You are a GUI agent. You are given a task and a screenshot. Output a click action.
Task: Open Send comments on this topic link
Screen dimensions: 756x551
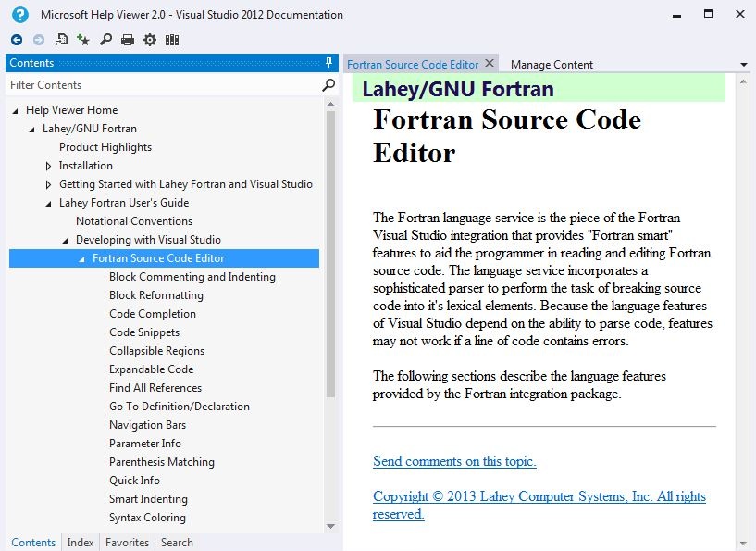click(454, 461)
